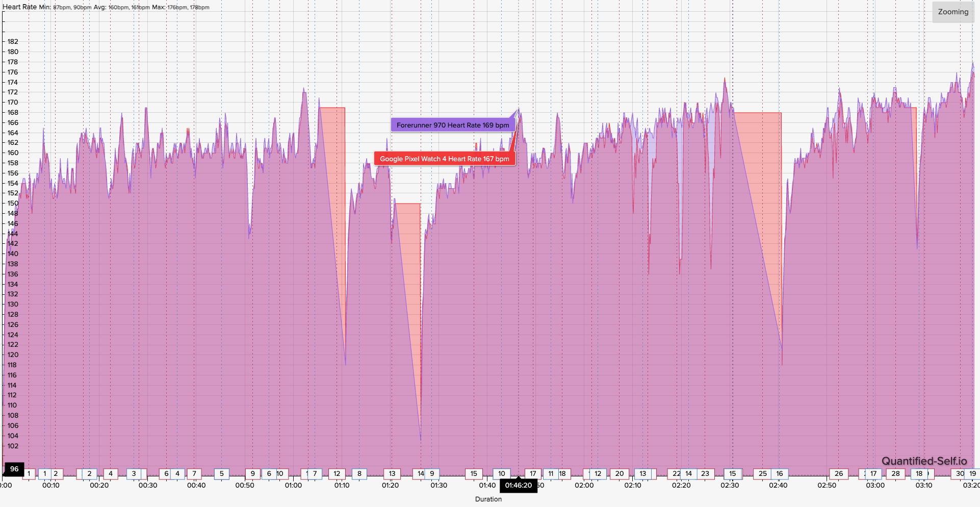Click lap marker 30 at the far right

tap(960, 474)
